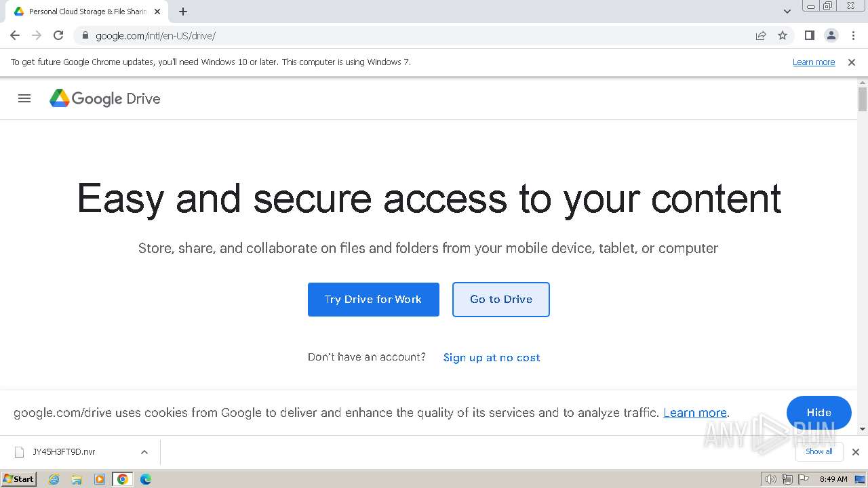
Task: Click the share page icon in the address bar
Action: point(761,35)
